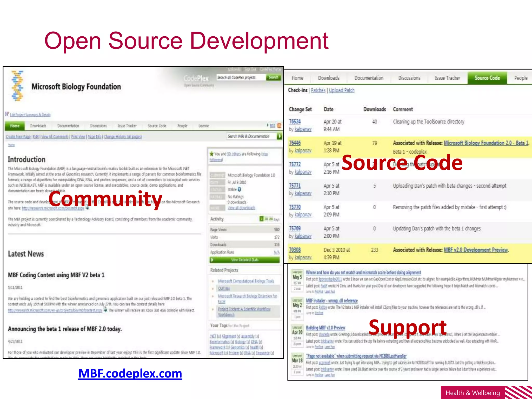Click the .NET tag link
The width and height of the screenshot is (532, 399).
(213, 336)
